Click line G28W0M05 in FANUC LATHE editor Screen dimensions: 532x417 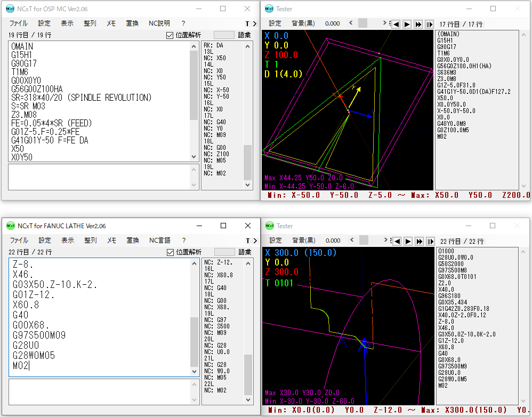click(34, 355)
